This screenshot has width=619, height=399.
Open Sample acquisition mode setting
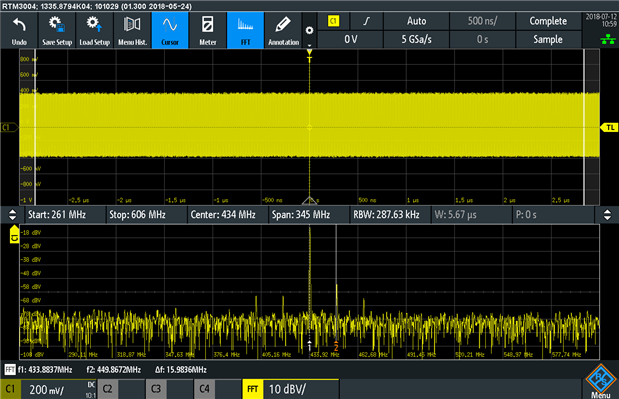548,39
